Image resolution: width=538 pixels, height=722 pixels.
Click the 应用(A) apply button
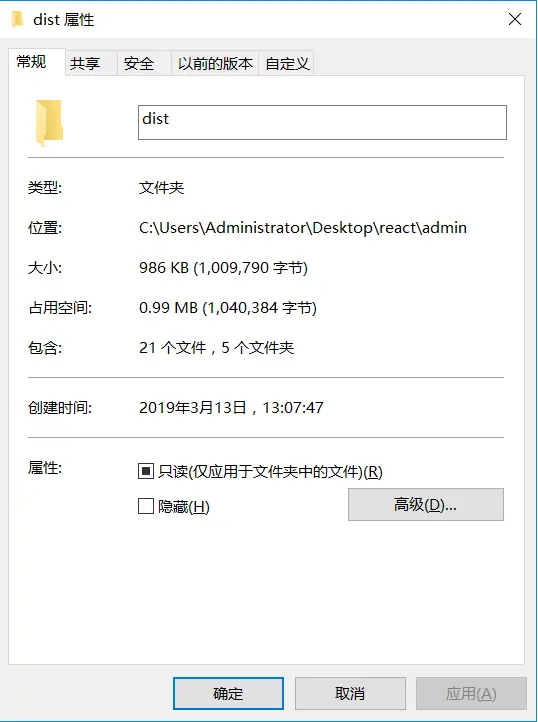point(471,693)
